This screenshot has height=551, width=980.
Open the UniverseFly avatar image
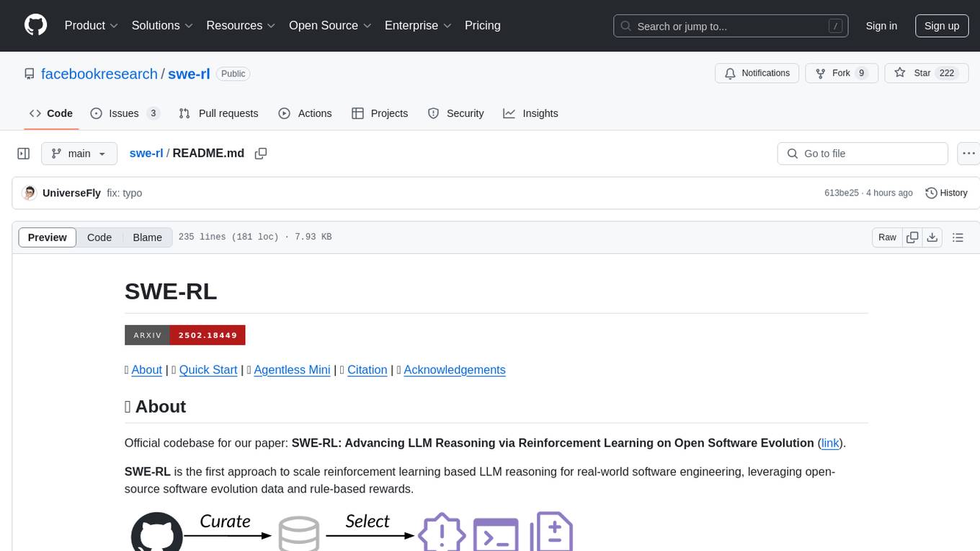[x=30, y=193]
